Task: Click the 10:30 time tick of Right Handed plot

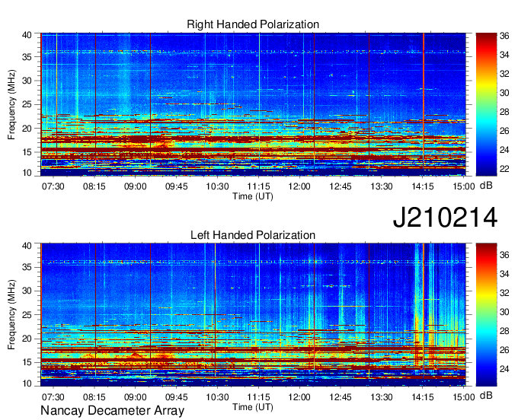Action: 217,186
